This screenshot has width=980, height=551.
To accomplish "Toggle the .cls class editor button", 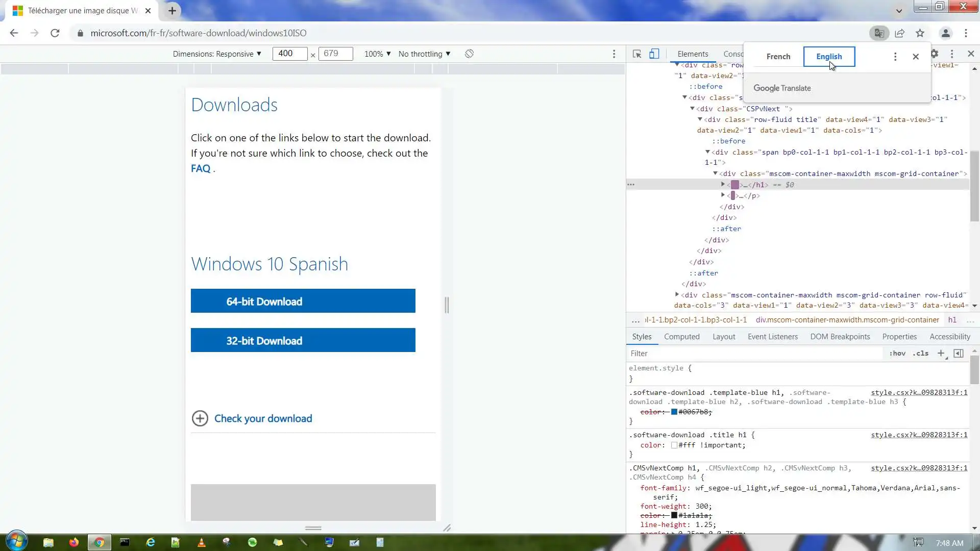I will pyautogui.click(x=921, y=353).
